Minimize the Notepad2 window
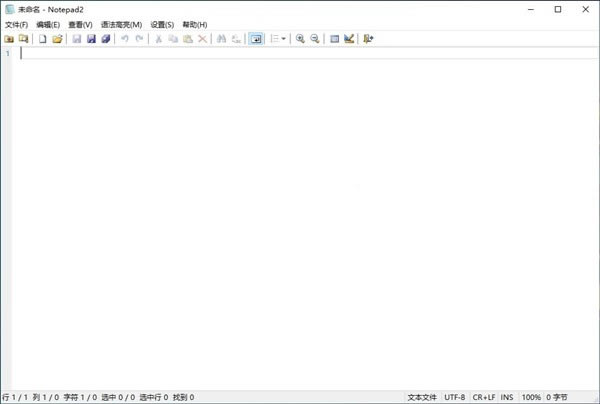The height and width of the screenshot is (404, 600). point(531,10)
